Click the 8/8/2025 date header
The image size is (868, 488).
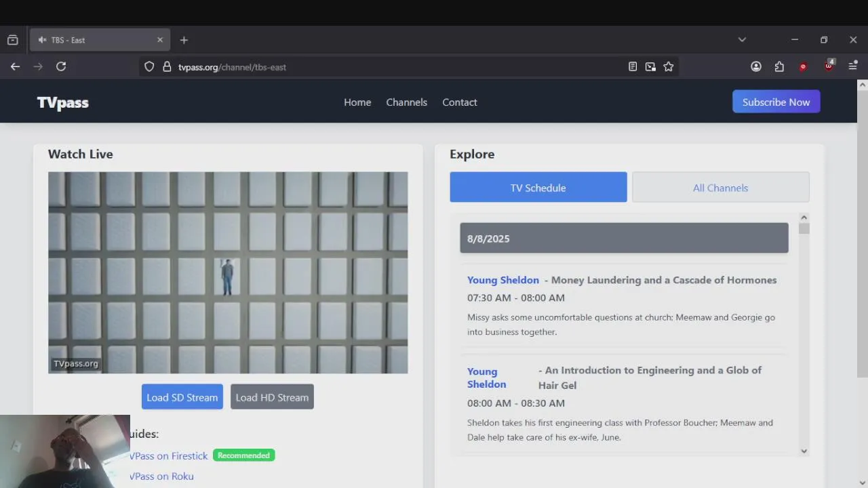624,238
